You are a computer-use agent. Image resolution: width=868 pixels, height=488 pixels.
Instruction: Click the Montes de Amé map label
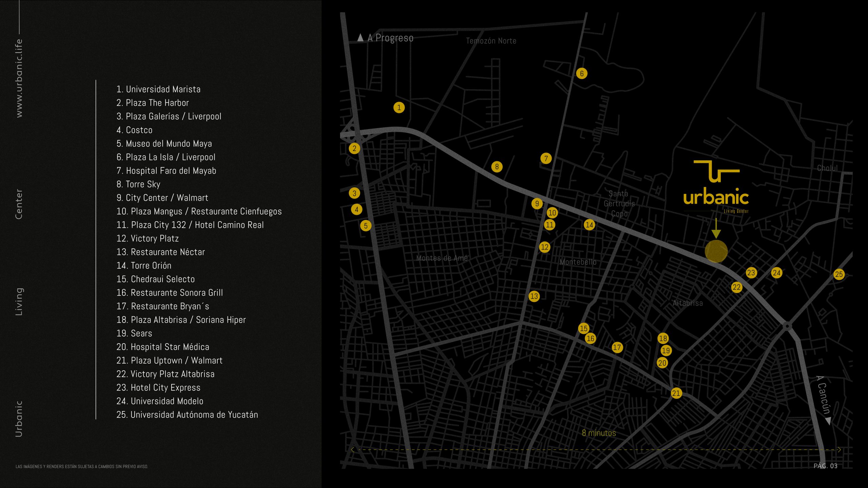tap(442, 258)
